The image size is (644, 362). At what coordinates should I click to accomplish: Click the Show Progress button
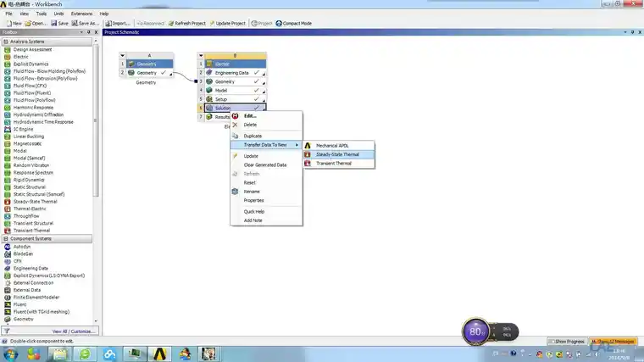(567, 342)
